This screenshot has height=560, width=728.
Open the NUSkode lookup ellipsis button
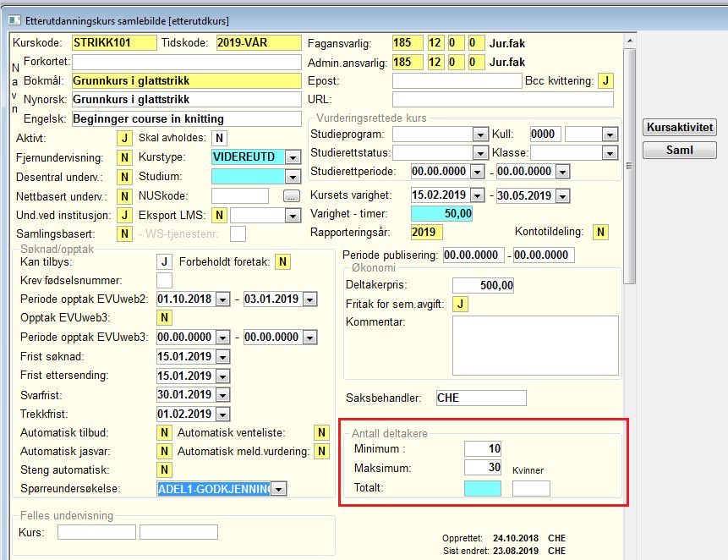(292, 196)
